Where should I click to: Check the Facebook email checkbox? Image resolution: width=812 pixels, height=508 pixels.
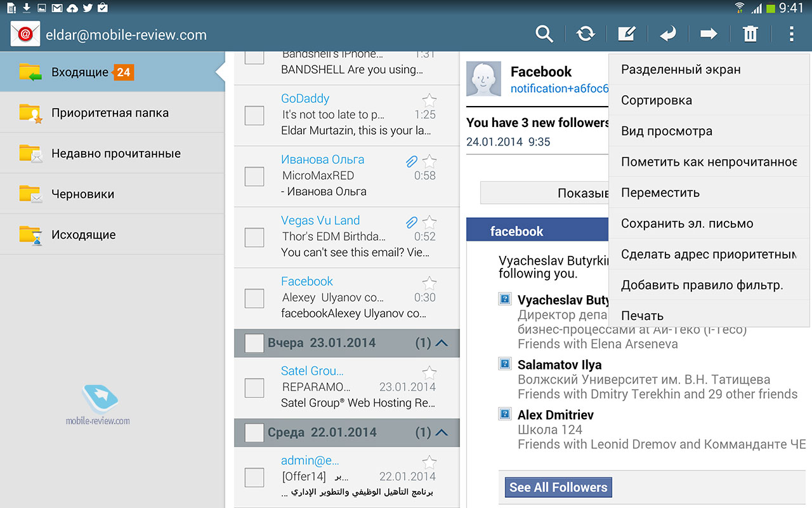pos(254,298)
